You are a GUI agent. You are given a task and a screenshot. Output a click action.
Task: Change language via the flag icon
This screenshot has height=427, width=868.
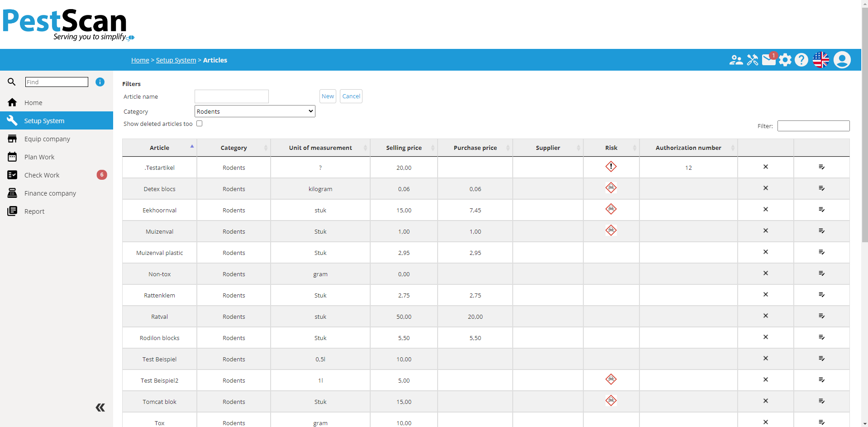tap(821, 60)
